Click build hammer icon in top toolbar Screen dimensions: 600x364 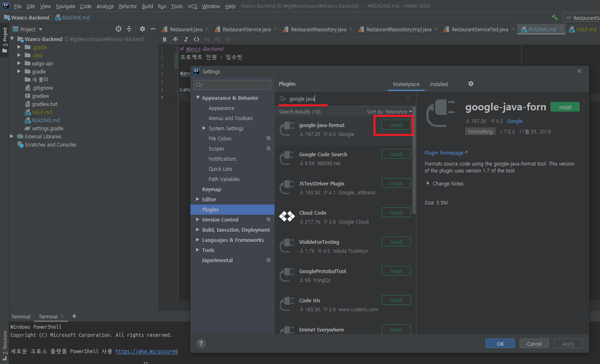pos(555,17)
